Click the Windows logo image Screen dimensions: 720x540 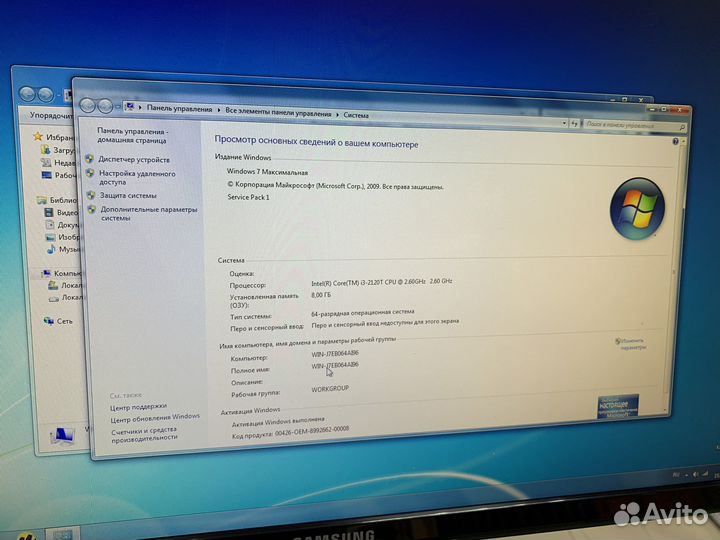[637, 208]
